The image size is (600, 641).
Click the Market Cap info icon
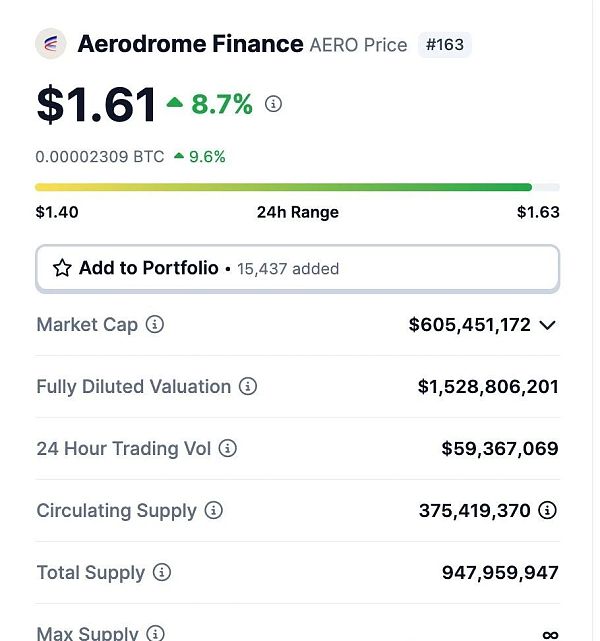155,325
